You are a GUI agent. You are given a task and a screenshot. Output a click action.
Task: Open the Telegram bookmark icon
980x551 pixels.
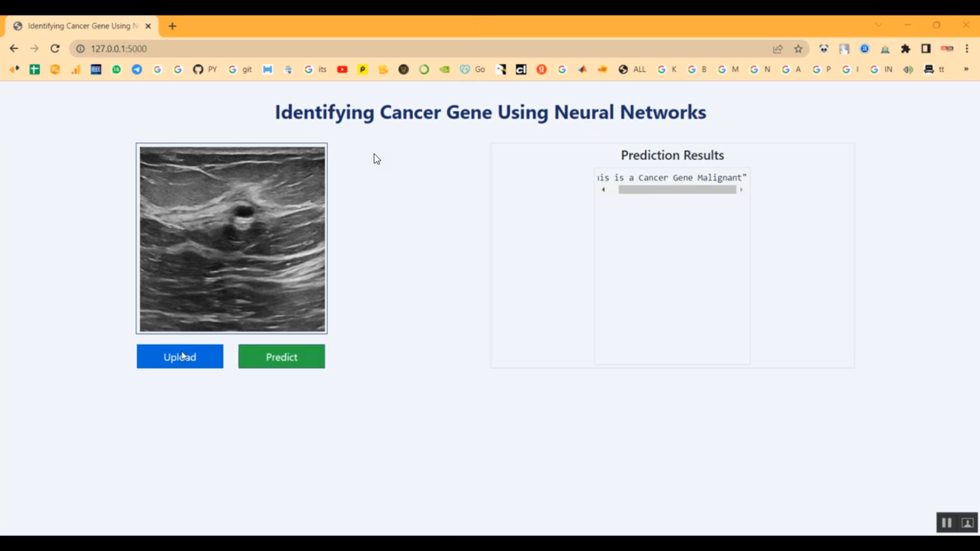[137, 69]
